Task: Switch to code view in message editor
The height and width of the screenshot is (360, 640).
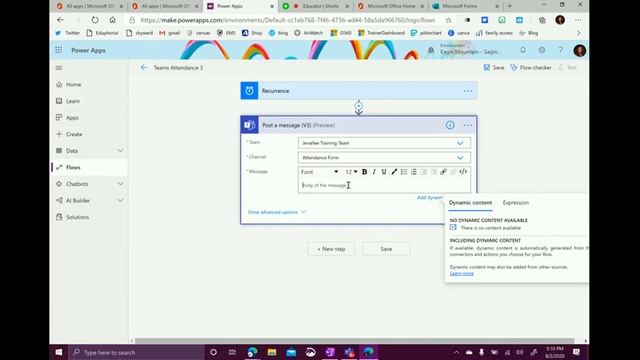Action: (463, 172)
